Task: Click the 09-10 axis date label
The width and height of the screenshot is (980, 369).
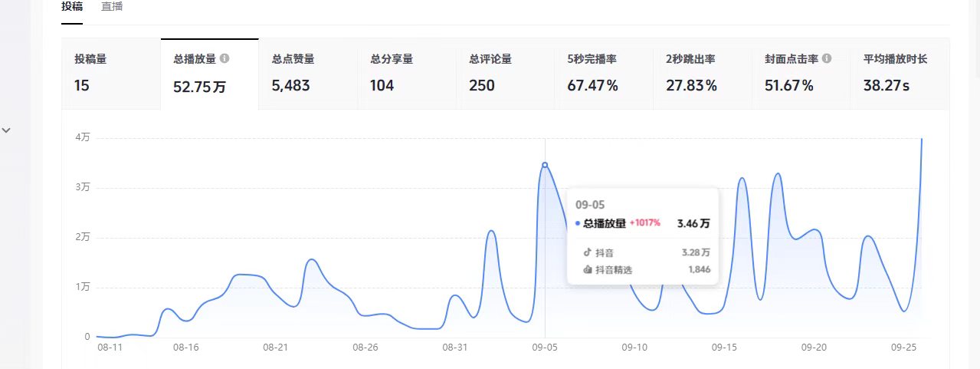Action: pos(634,348)
